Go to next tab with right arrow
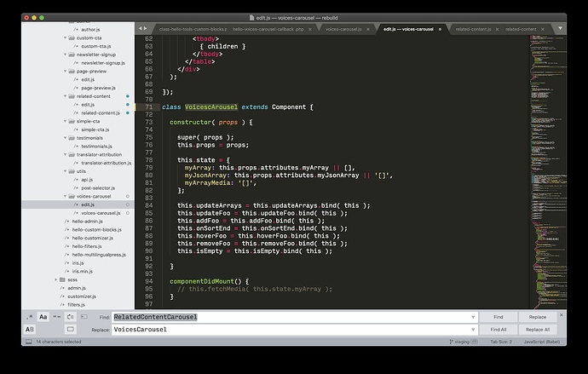The width and height of the screenshot is (588, 374). point(146,28)
